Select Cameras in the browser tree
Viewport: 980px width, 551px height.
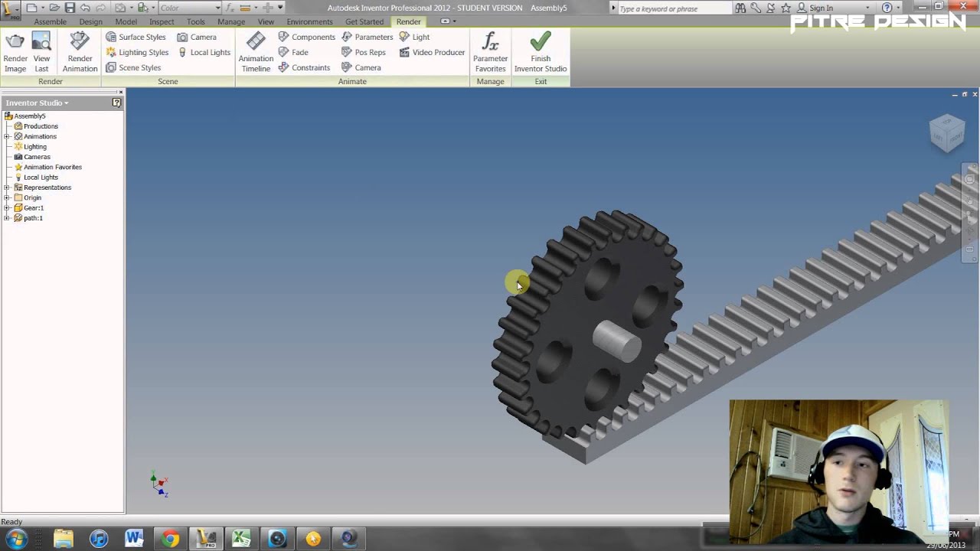coord(37,157)
